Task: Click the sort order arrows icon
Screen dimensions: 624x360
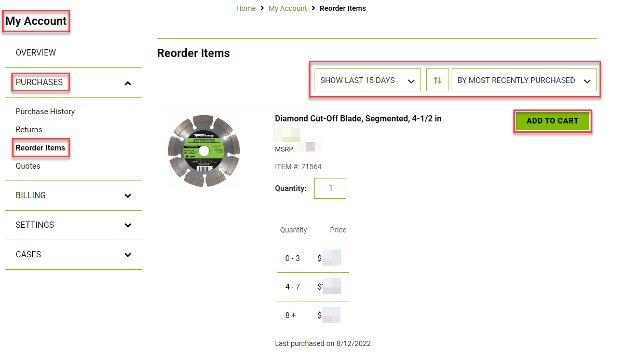Action: 437,80
